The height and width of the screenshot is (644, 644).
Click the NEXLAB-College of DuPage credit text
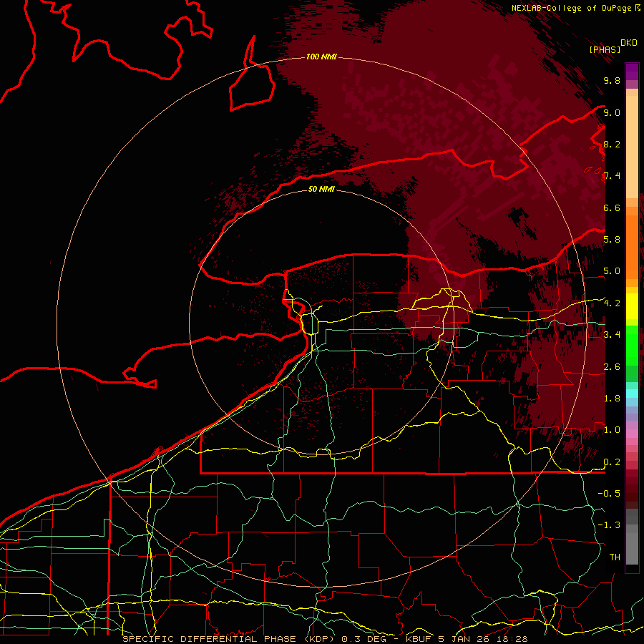pyautogui.click(x=571, y=8)
